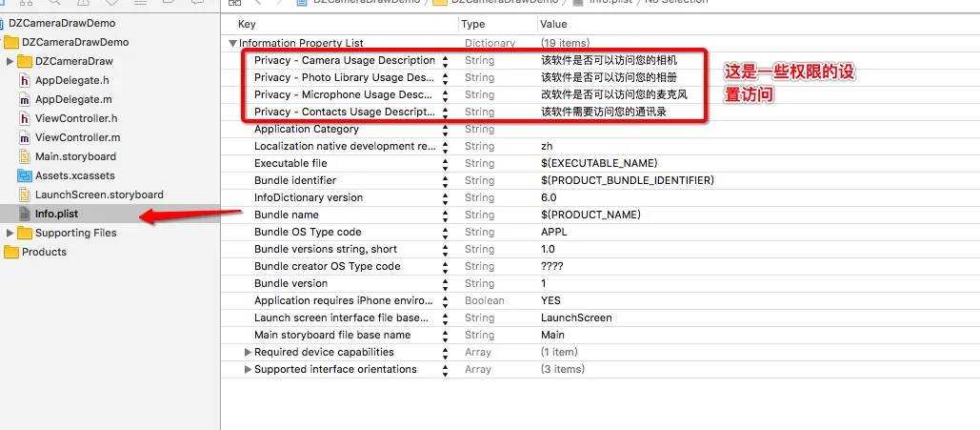980x430 pixels.
Task: Select the Localization native development region key
Action: coord(345,146)
